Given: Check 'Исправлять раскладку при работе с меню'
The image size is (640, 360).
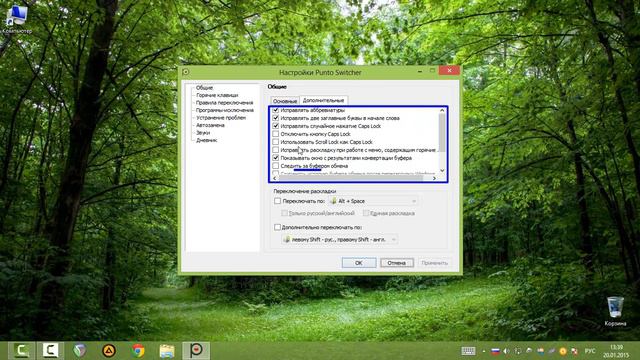Looking at the screenshot, I should pyautogui.click(x=276, y=150).
